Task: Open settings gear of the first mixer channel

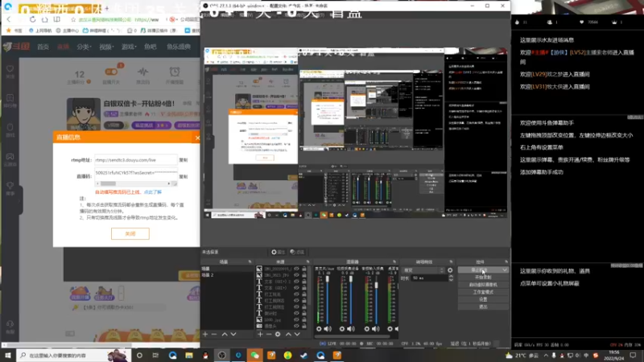Action: (319, 329)
